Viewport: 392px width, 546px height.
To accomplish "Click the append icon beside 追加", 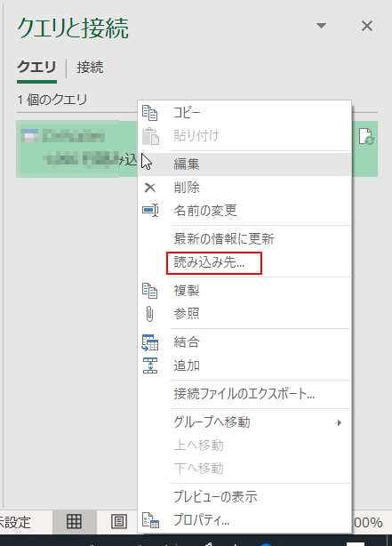I will pos(150,365).
